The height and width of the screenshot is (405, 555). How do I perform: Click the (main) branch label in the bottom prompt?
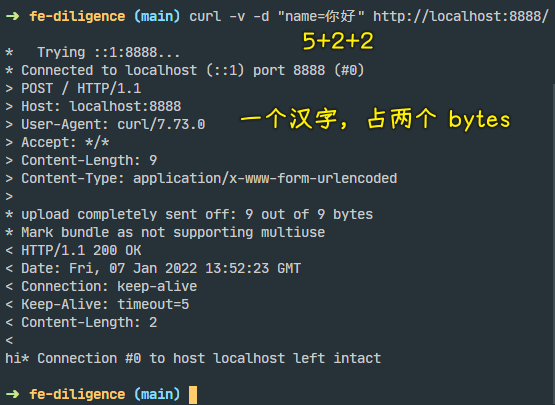(x=157, y=394)
